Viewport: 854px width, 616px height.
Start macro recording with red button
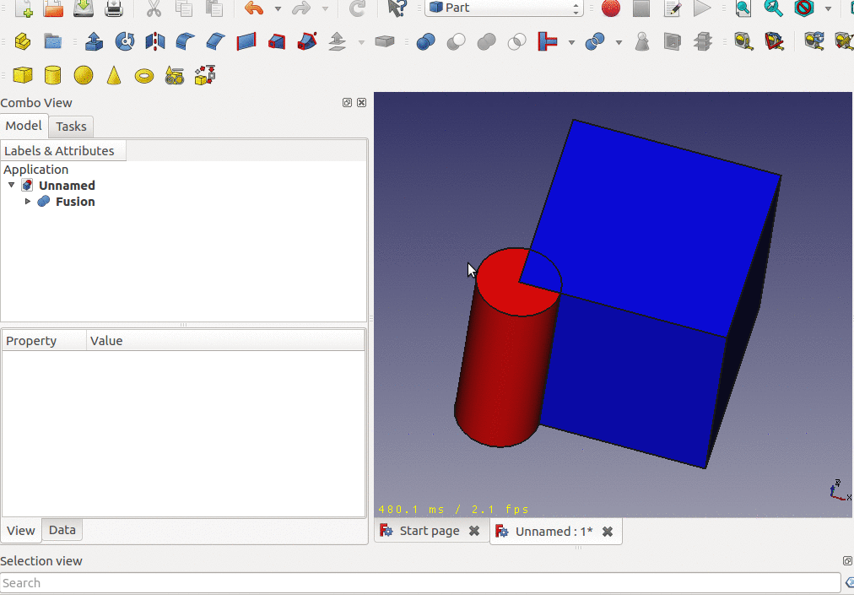(611, 8)
